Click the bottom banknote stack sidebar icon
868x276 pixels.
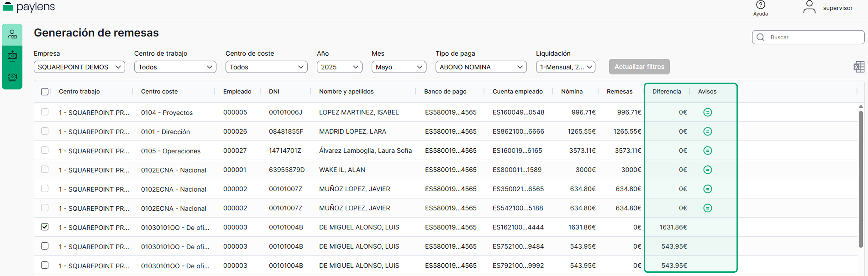12,78
